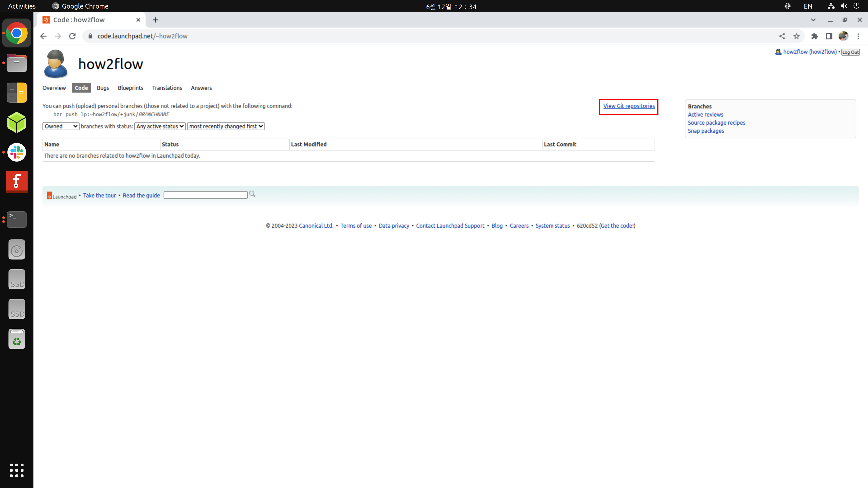This screenshot has width=868, height=488.
Task: Click the bookmark/star icon in browser toolbar
Action: tap(797, 36)
